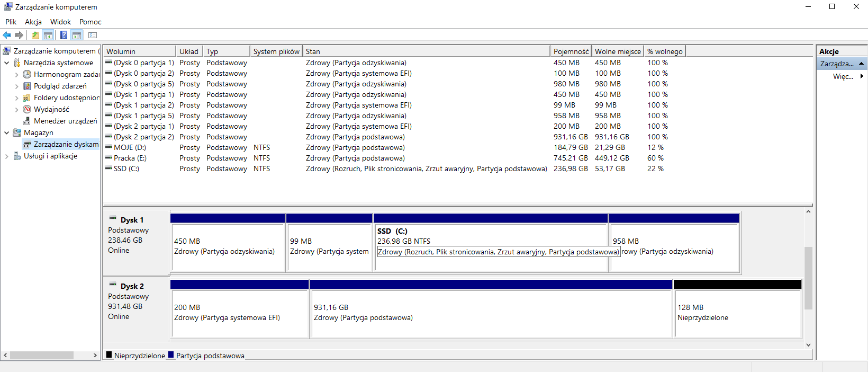
Task: Click the Narzędzia systemowe tools icon
Action: point(17,63)
